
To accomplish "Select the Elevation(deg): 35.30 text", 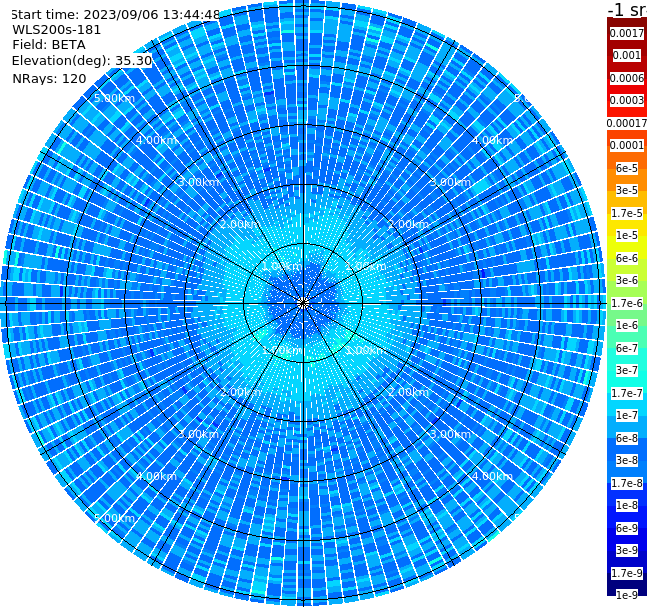I will tap(82, 61).
